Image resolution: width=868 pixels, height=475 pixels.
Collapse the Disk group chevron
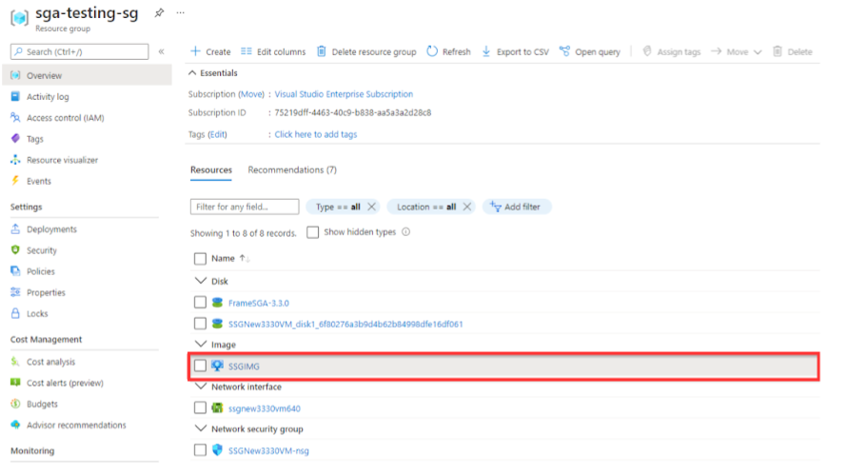(200, 282)
